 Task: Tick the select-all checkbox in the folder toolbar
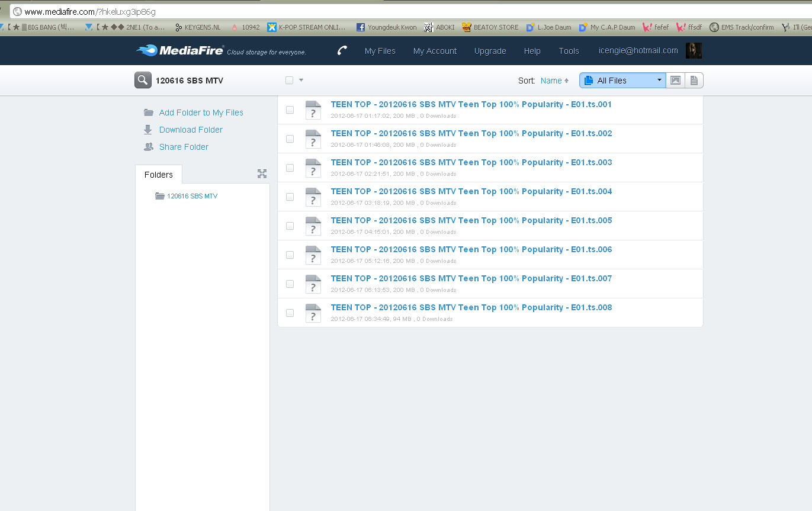(x=289, y=81)
